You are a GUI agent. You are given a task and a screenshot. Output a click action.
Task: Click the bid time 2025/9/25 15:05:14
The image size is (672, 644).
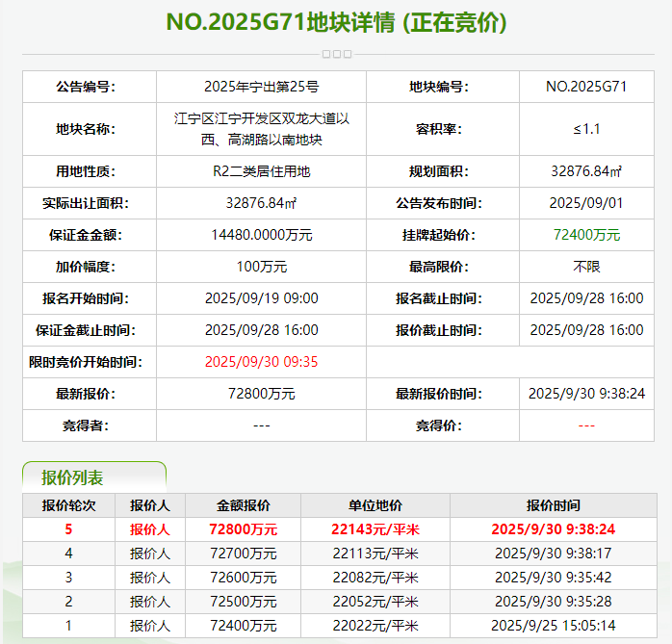[x=554, y=625]
